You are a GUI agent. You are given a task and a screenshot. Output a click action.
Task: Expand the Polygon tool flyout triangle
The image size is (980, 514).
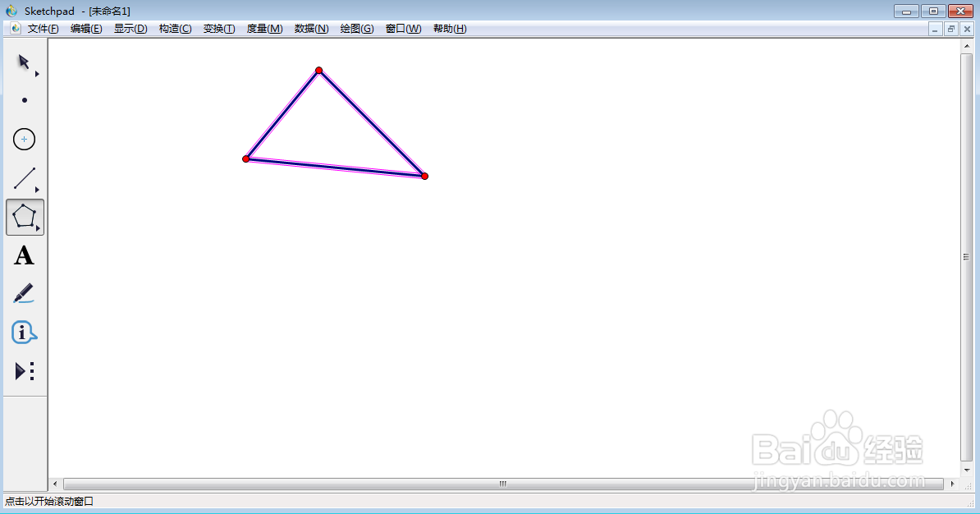click(38, 228)
